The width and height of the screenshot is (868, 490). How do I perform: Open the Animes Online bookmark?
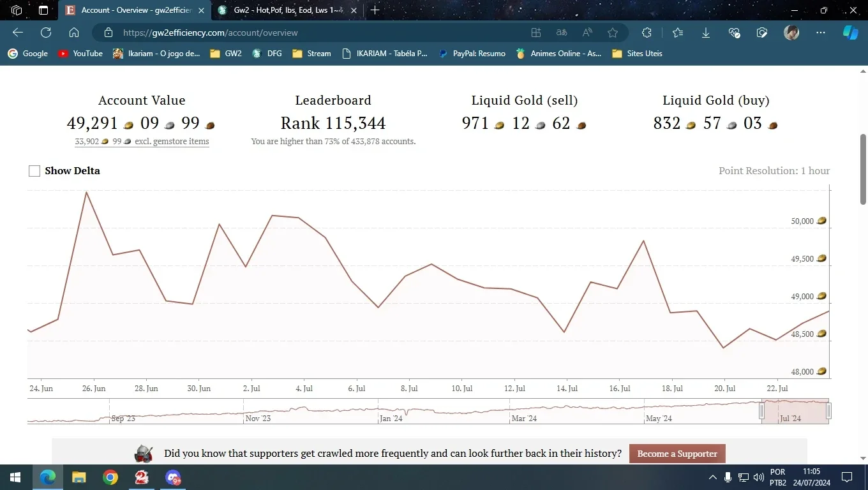click(559, 54)
